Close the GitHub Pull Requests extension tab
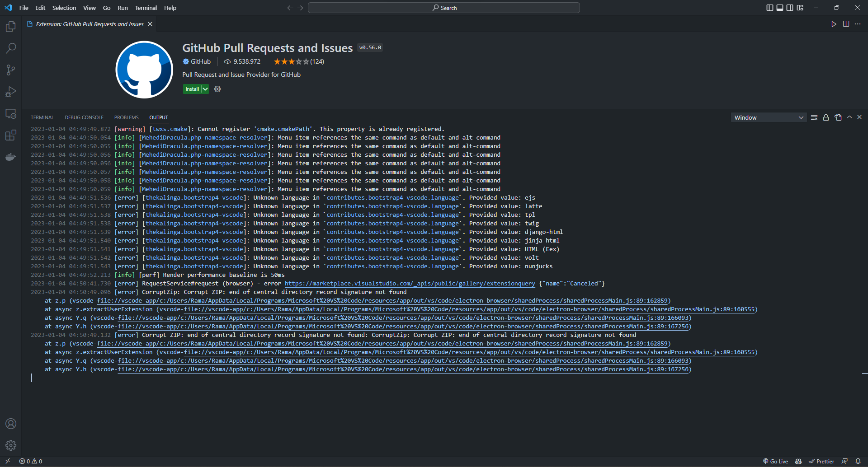 point(150,24)
